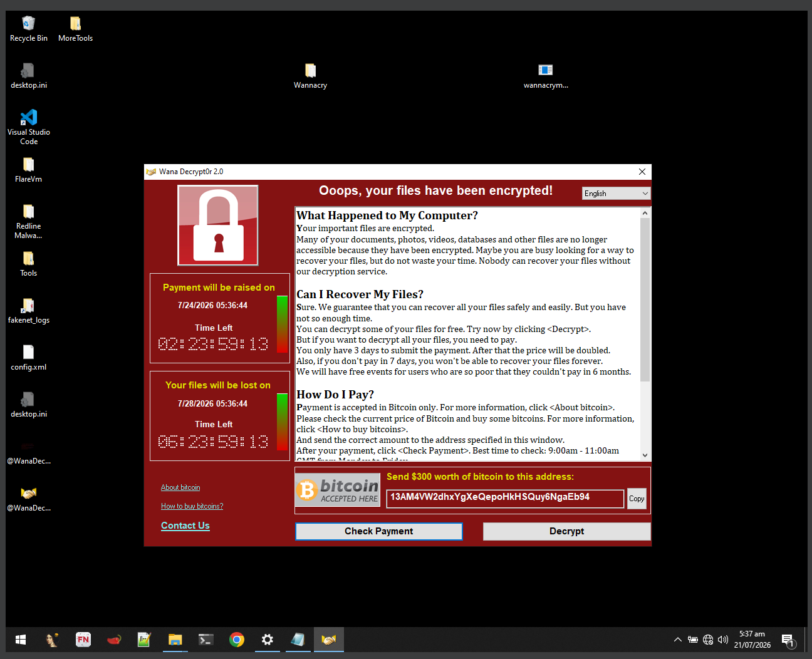
Task: Select the MoreTools folder on the desktop
Action: [x=75, y=29]
